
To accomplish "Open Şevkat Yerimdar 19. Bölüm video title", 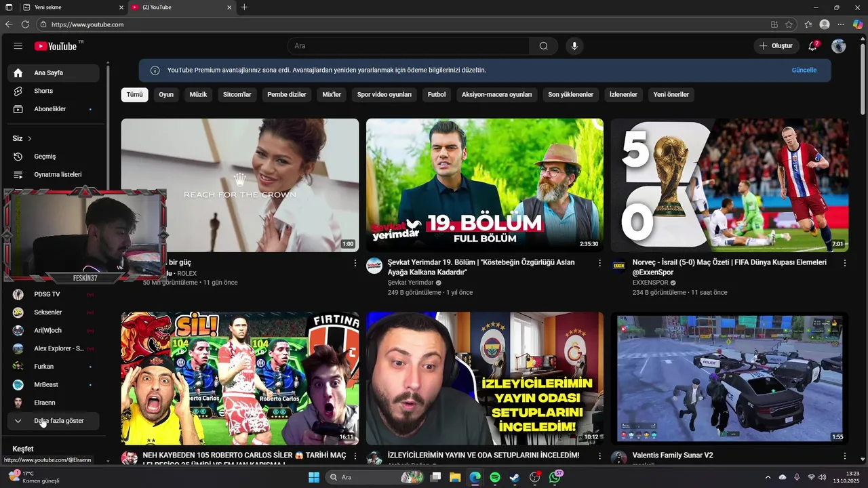I will point(481,267).
